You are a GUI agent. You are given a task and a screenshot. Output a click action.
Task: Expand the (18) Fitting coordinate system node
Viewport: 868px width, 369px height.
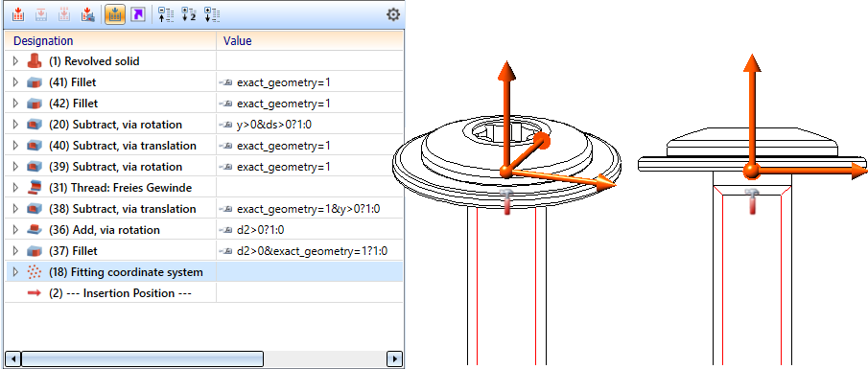[x=15, y=272]
